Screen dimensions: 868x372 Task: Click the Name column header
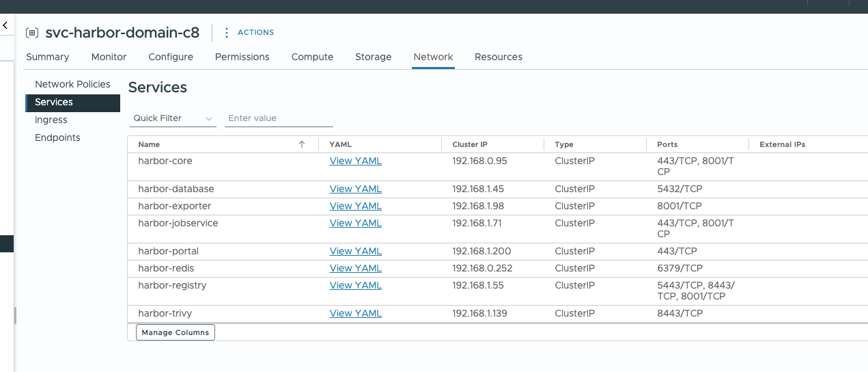click(x=149, y=144)
